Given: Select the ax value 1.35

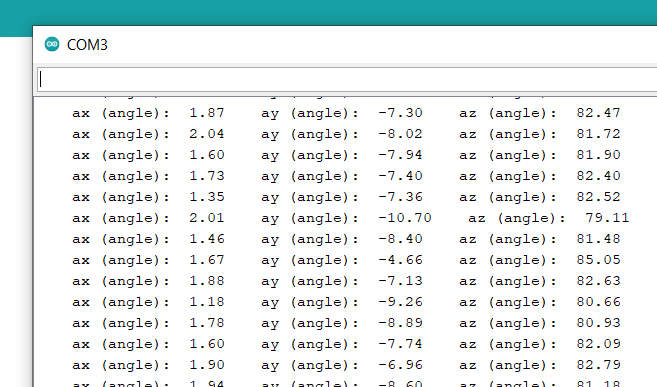Looking at the screenshot, I should (x=207, y=197).
